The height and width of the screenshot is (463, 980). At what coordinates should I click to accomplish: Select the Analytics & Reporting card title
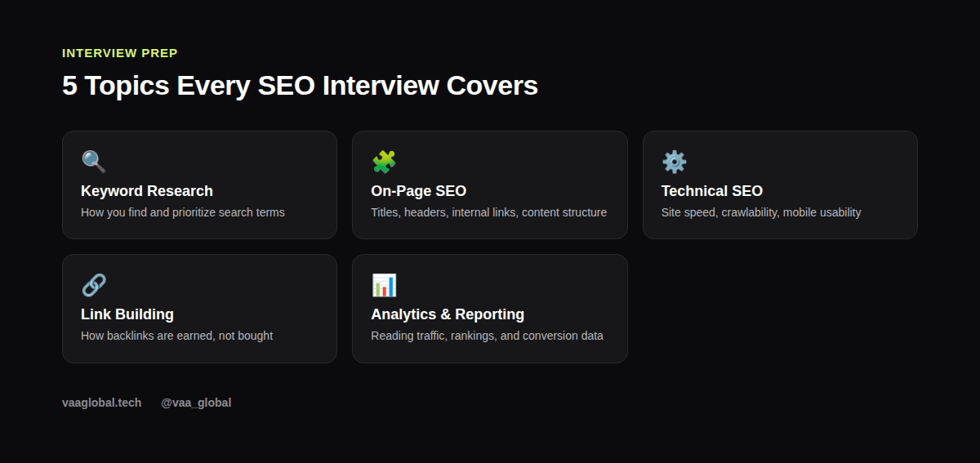(x=448, y=314)
